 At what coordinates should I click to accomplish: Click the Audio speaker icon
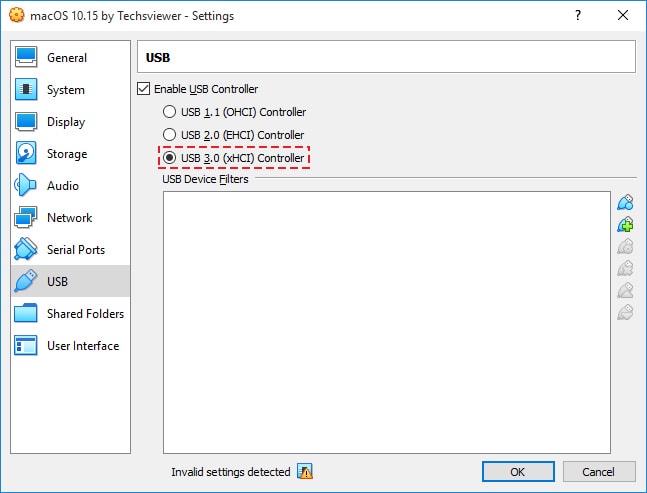click(25, 185)
